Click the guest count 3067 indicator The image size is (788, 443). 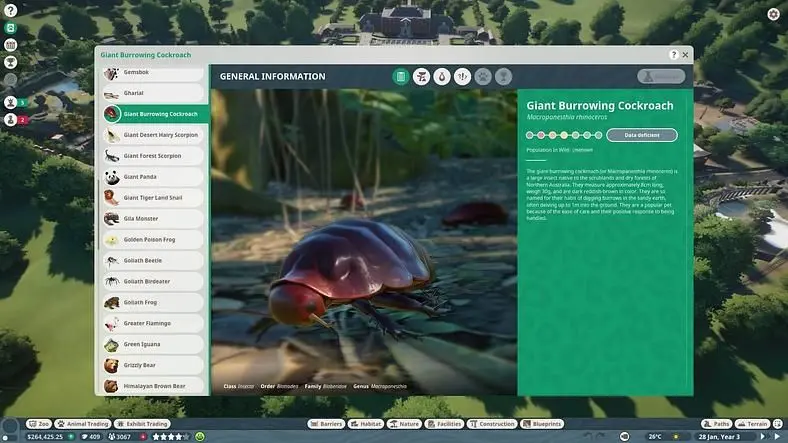120,437
